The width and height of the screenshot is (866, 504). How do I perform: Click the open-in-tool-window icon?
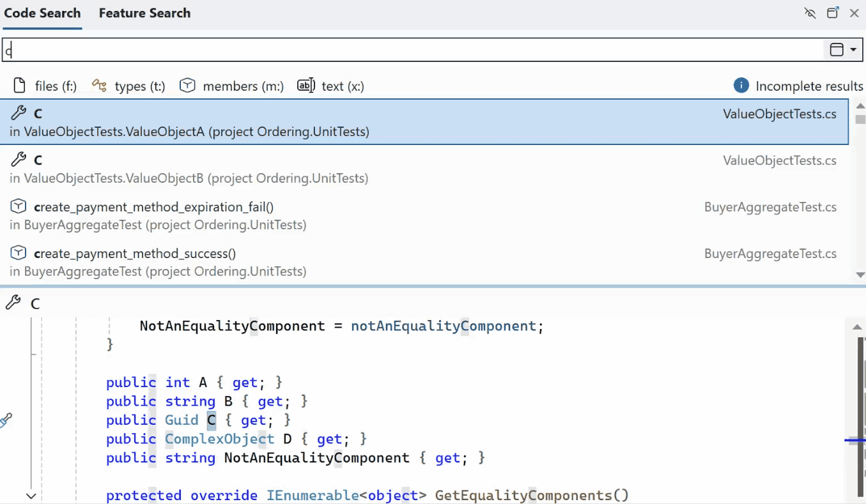833,13
